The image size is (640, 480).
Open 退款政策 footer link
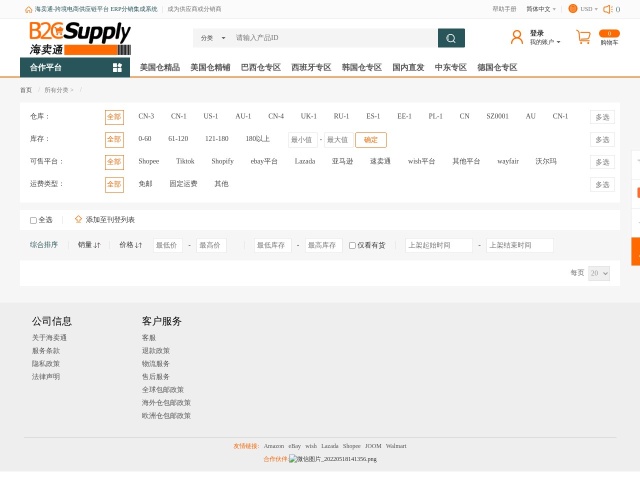[x=156, y=351]
